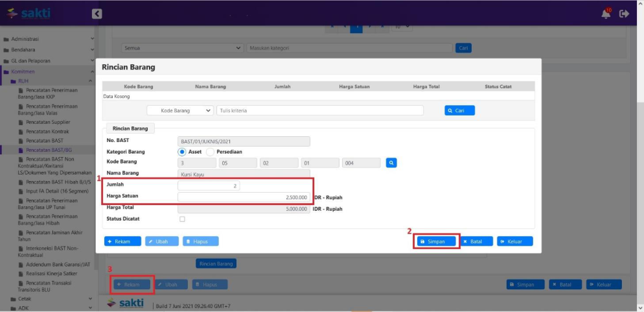Select the Asset radio button
644x312 pixels.
[183, 152]
